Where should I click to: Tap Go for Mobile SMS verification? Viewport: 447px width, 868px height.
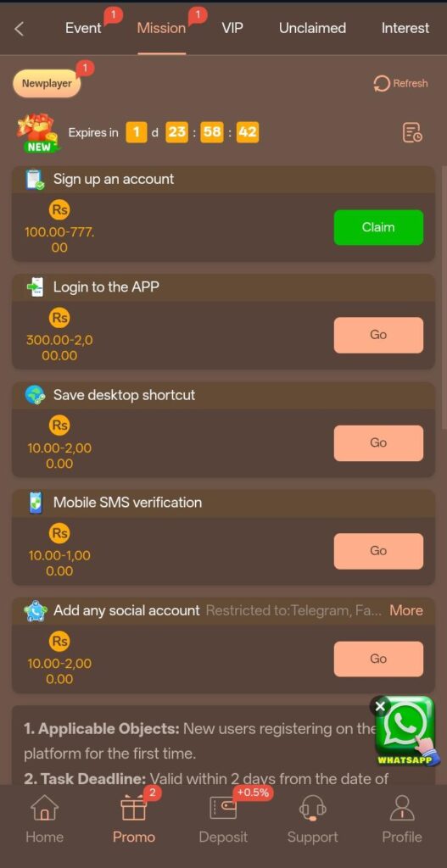pyautogui.click(x=378, y=551)
